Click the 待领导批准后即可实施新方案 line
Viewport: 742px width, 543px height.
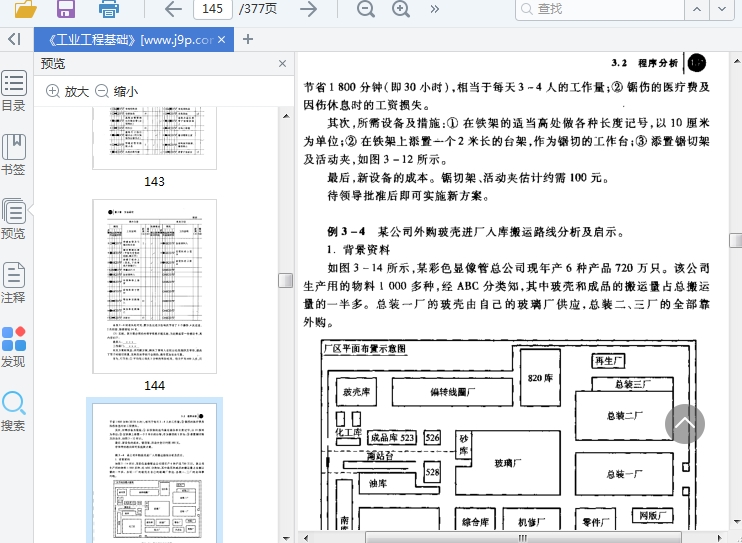click(x=407, y=196)
